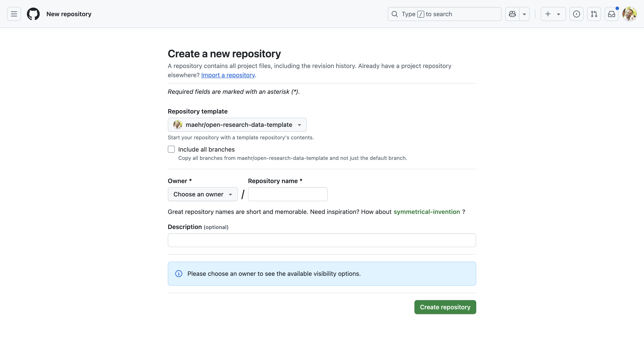Expand the create-new dropdown caret
Viewport: 644px width, 362px height.
559,14
